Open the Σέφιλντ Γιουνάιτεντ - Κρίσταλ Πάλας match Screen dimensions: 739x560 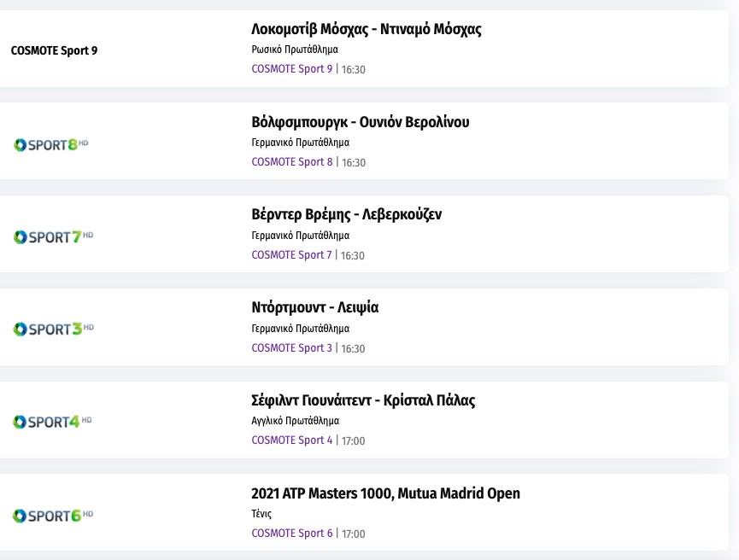pos(363,400)
